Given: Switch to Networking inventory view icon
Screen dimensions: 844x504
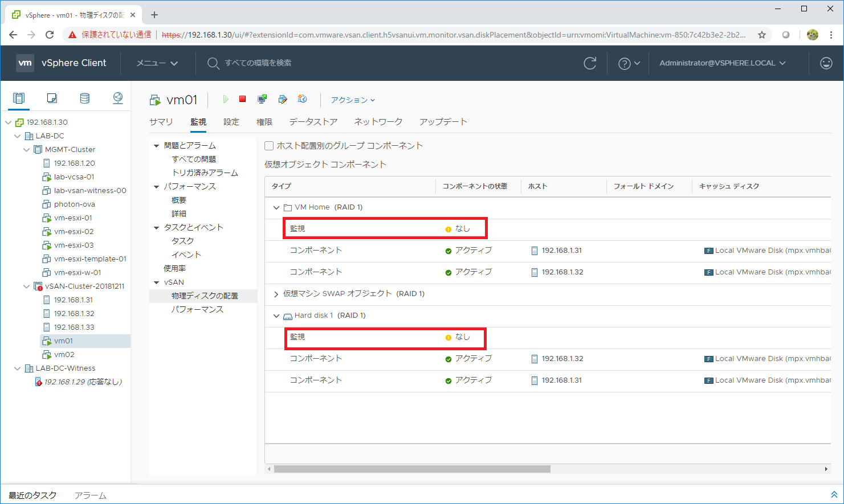Looking at the screenshot, I should pyautogui.click(x=117, y=99).
